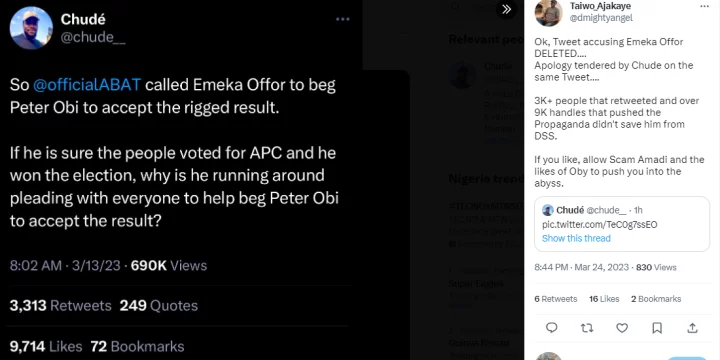This screenshot has width=720, height=360.
Task: Open Chudé's profile picture
Action: [x=31, y=28]
